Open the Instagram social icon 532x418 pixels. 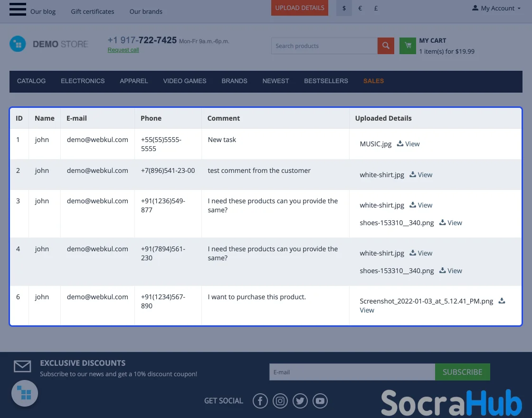[280, 401]
